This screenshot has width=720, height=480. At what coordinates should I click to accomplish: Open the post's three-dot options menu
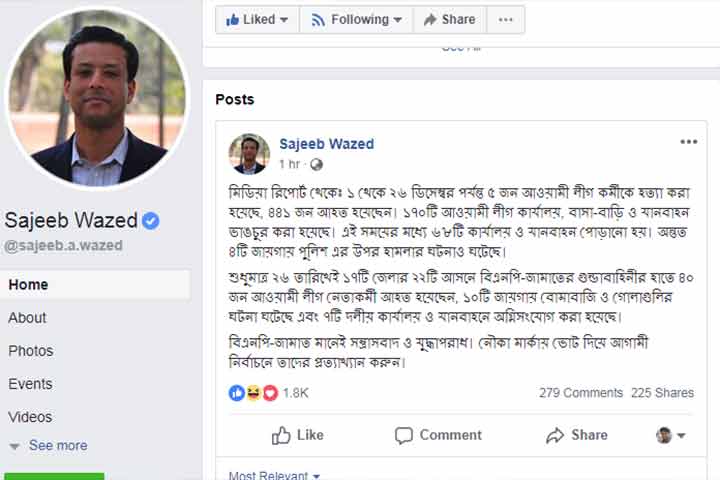coord(688,142)
